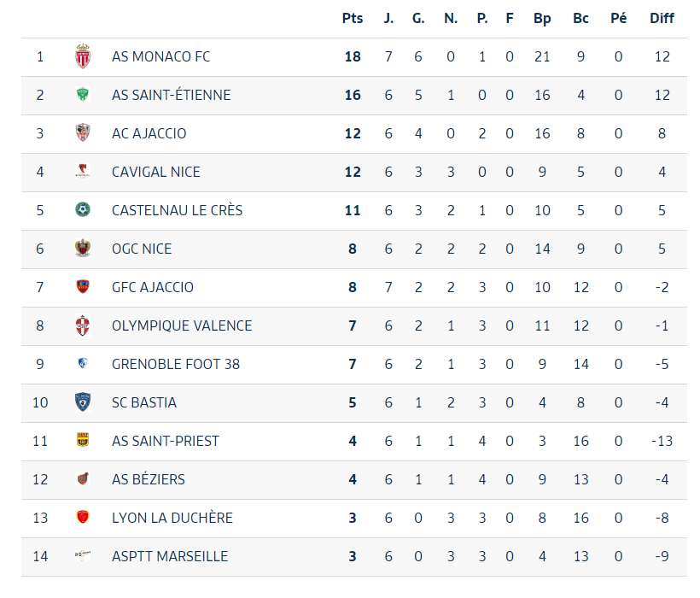Click the AS Monaco FC club crest
The image size is (700, 598).
pos(83,56)
